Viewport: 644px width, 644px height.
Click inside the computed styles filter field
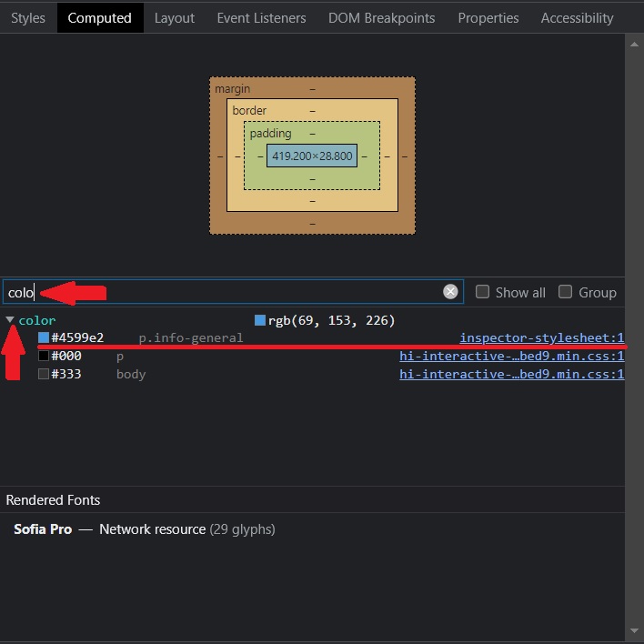(233, 292)
